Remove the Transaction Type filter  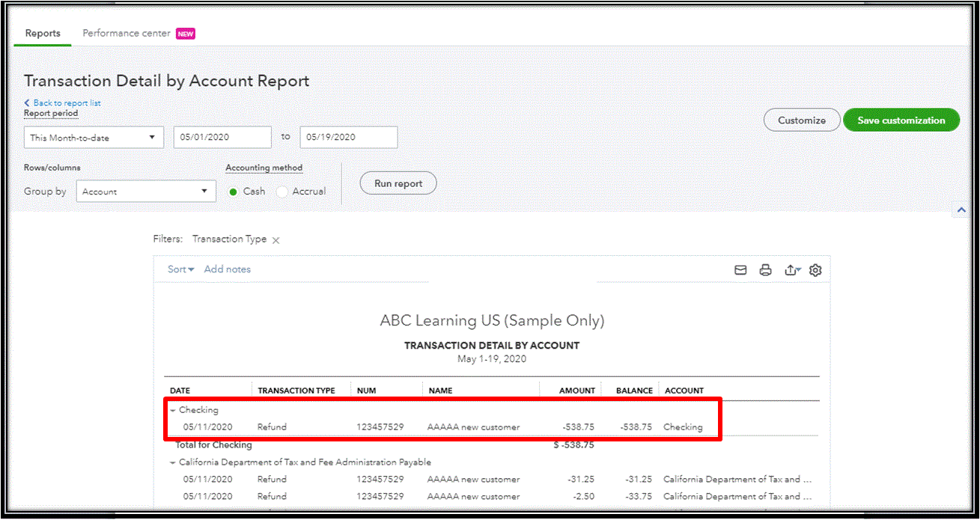point(276,239)
